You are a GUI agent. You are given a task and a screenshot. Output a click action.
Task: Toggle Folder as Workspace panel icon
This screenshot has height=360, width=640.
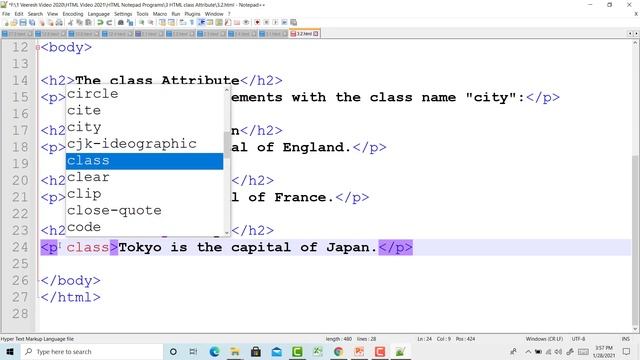click(x=237, y=22)
